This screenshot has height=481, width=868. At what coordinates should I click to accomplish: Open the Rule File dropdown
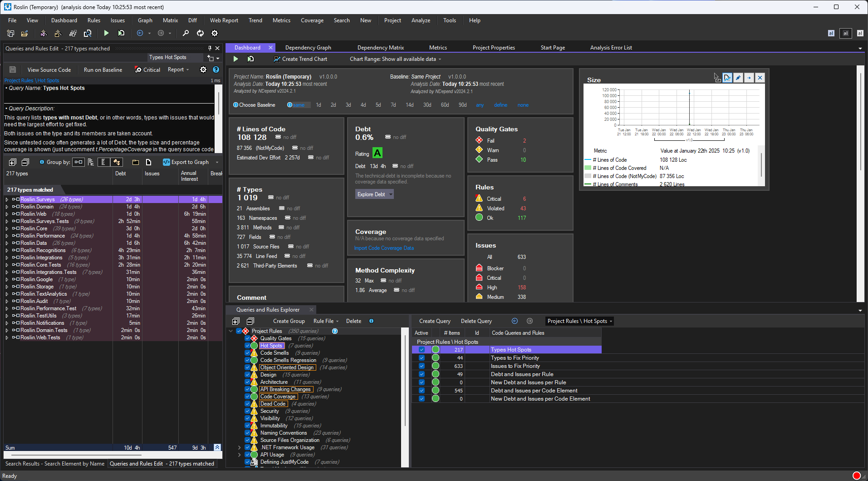point(324,321)
